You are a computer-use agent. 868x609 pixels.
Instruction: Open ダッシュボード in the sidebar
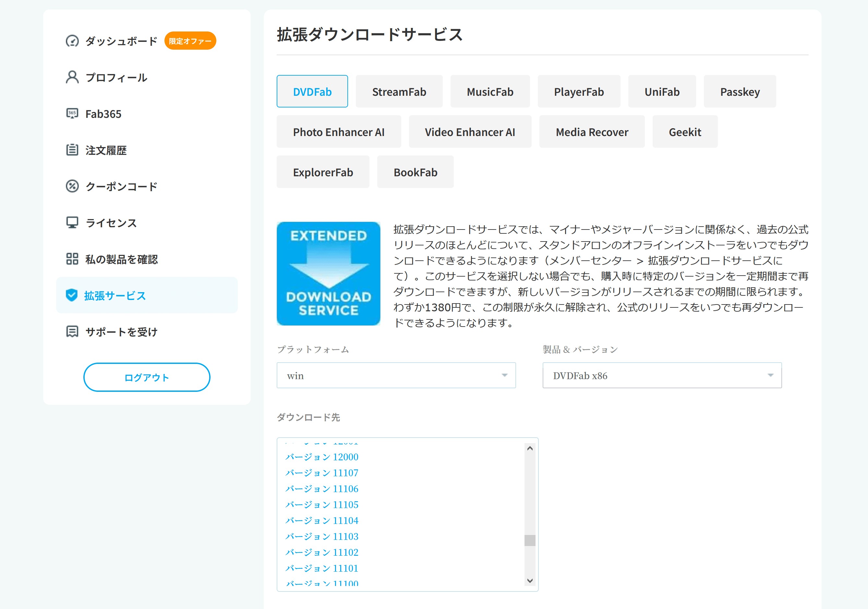(x=121, y=41)
